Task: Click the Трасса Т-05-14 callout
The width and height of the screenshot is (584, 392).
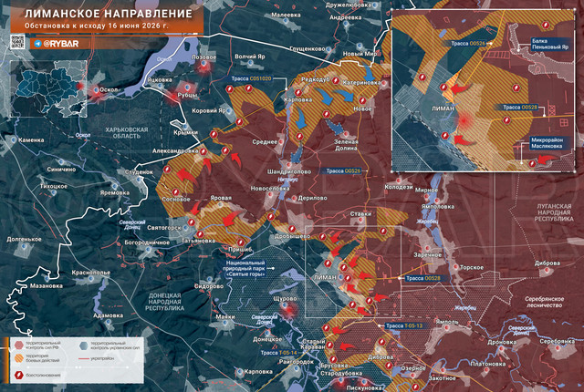Action: click(278, 353)
